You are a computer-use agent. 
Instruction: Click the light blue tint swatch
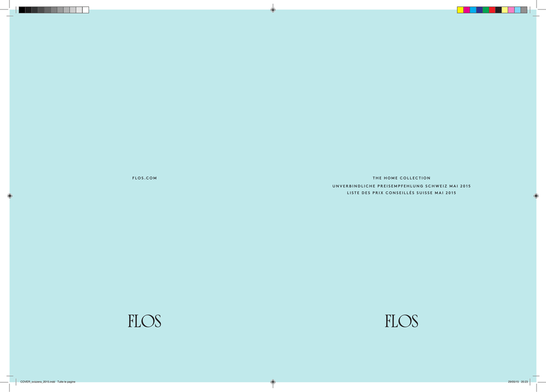(517, 10)
